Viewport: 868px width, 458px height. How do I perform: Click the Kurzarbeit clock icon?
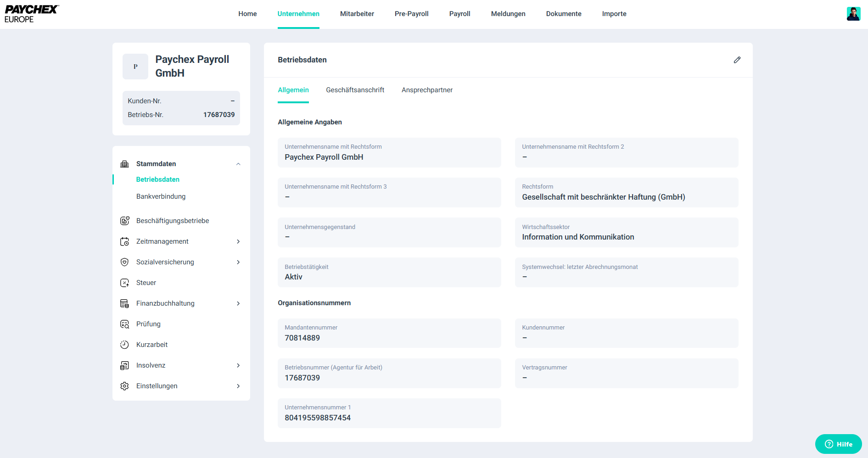click(x=124, y=345)
